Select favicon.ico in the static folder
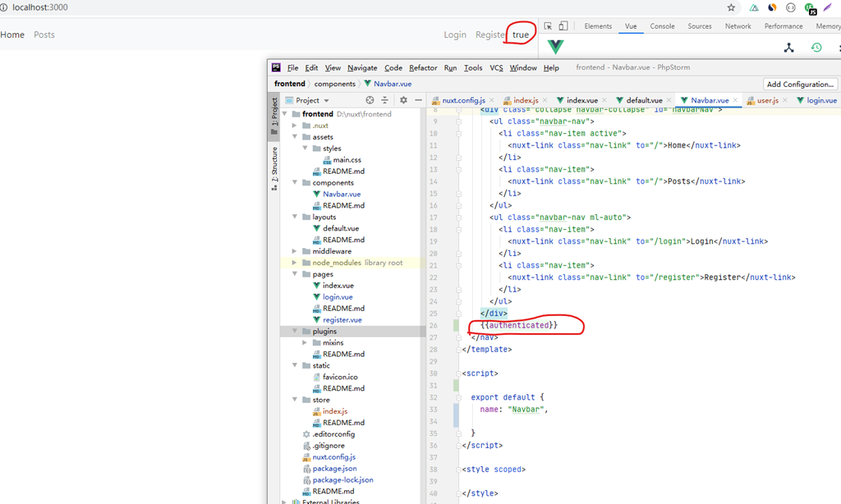Screen dimensions: 841x504 (x=340, y=377)
